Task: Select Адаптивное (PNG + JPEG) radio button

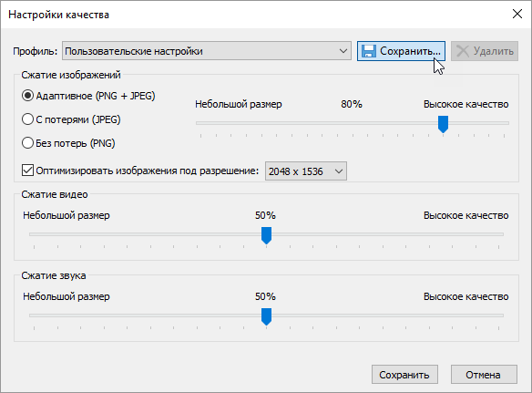Action: click(27, 96)
